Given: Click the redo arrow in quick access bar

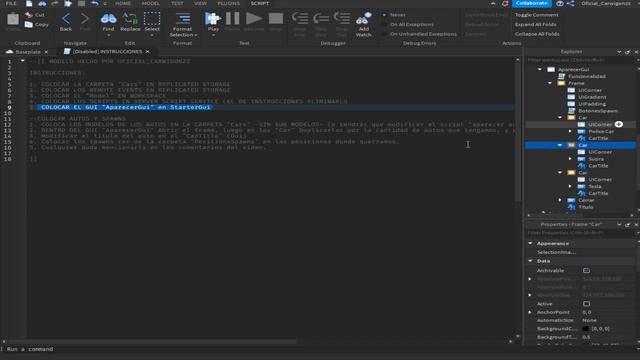Looking at the screenshot, I should (x=55, y=3).
